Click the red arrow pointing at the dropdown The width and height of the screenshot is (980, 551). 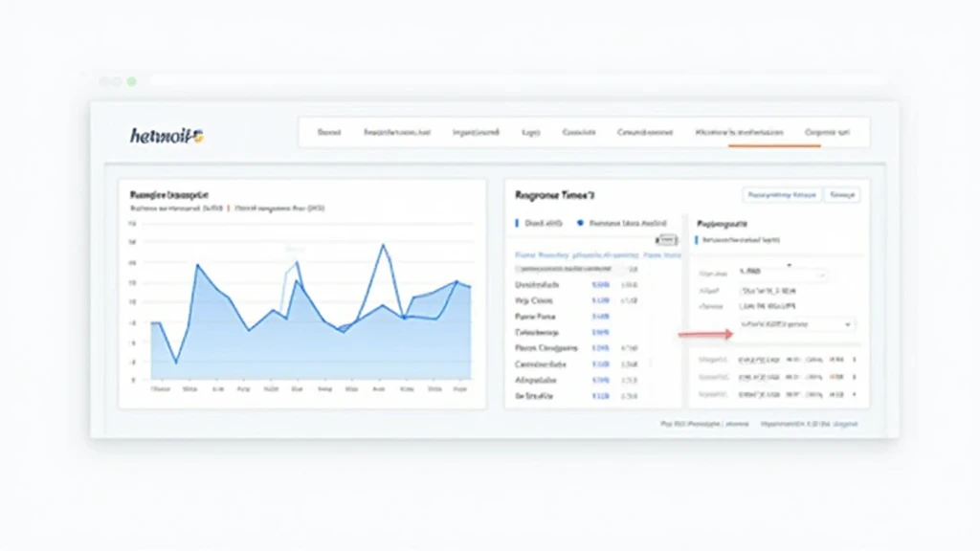tap(703, 335)
